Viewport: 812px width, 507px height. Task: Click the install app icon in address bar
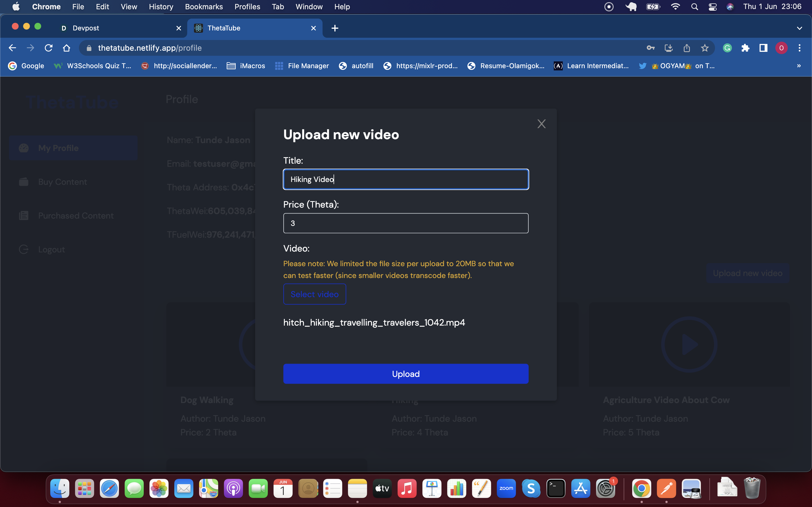pos(668,48)
